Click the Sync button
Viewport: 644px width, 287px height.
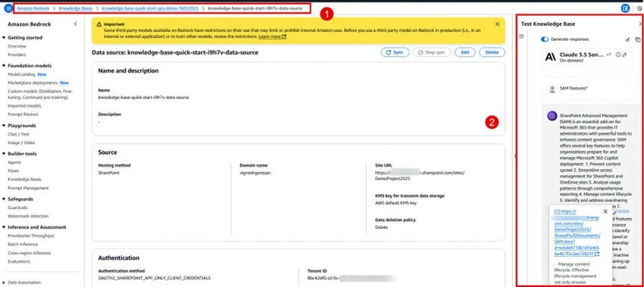(395, 52)
